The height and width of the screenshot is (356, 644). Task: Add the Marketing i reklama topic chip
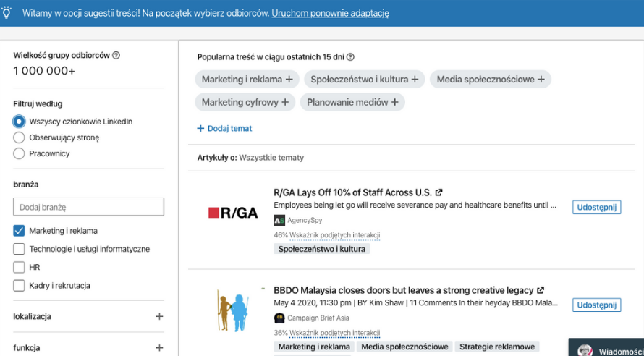247,80
